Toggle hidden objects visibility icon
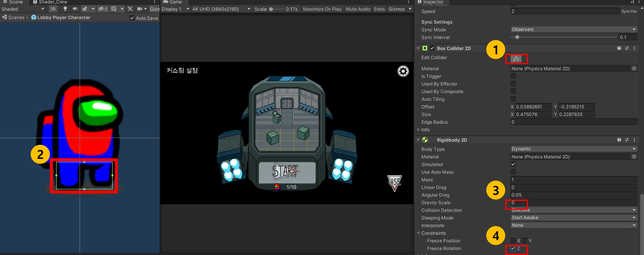 point(103,9)
